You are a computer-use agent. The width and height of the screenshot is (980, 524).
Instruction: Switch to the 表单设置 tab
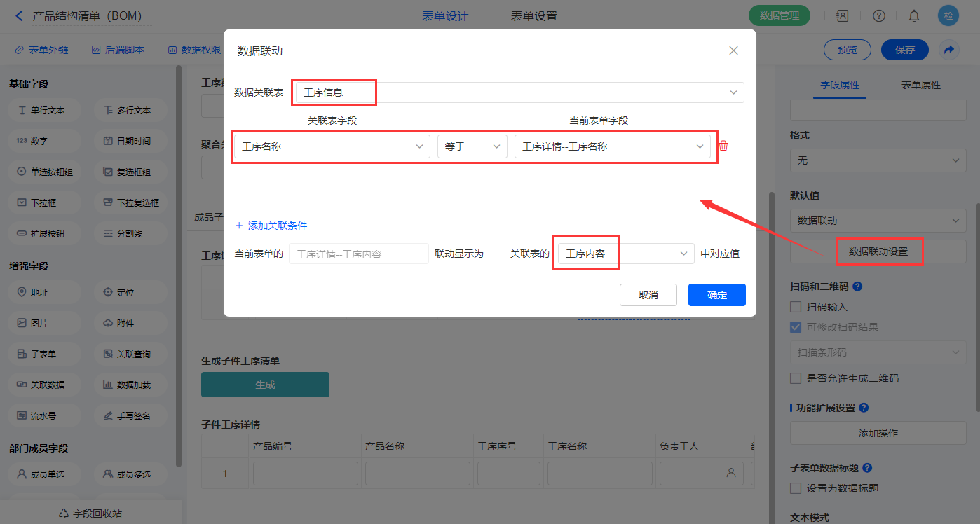534,16
